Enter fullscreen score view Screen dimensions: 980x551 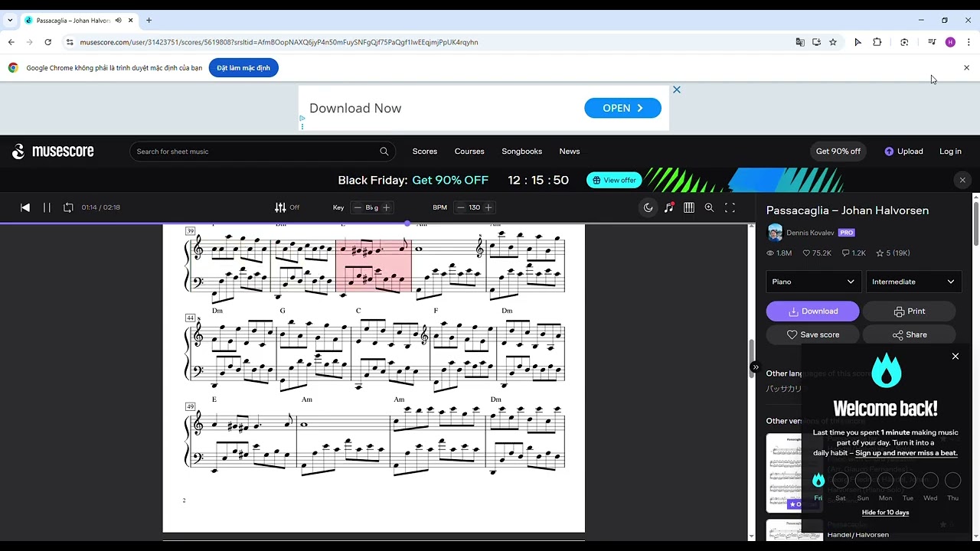click(x=730, y=207)
